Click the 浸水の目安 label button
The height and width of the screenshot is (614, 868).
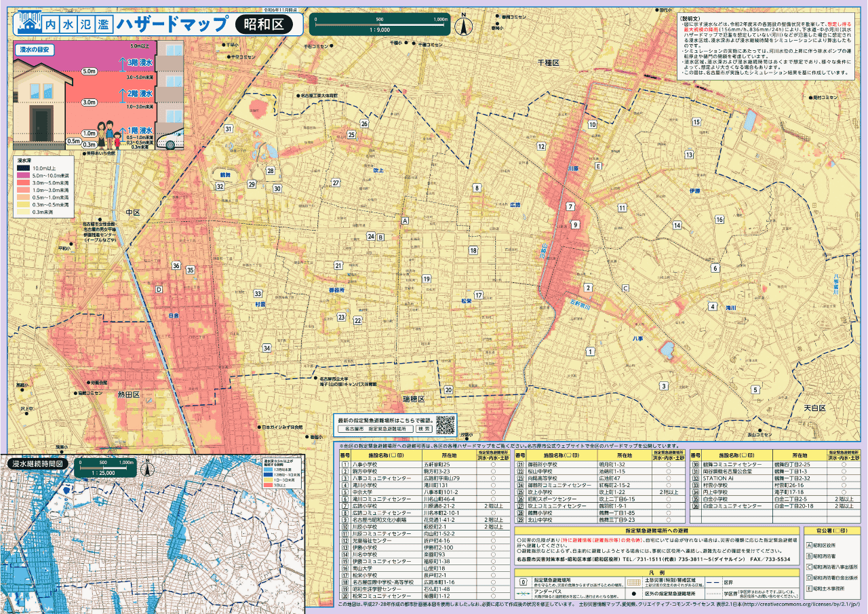pos(35,50)
